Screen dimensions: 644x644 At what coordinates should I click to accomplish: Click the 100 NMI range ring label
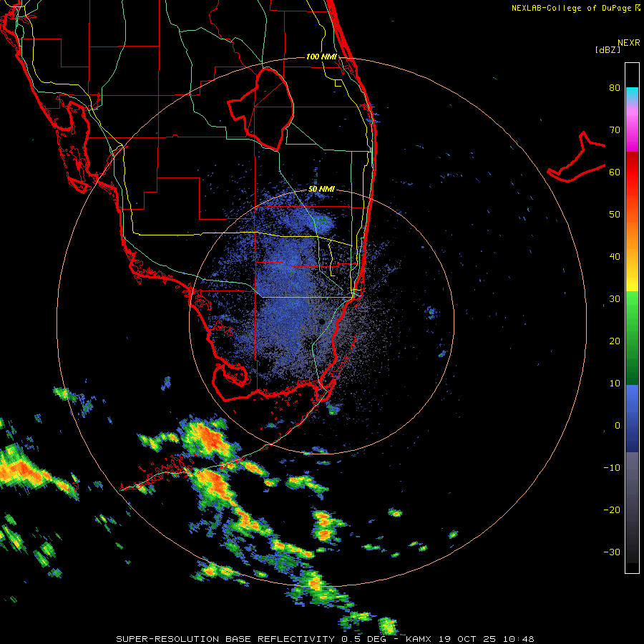[321, 57]
